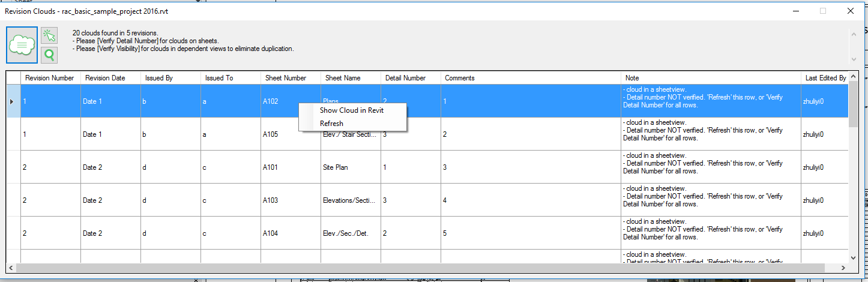Click the Elevations/Secti... sheet name cell

pos(351,200)
